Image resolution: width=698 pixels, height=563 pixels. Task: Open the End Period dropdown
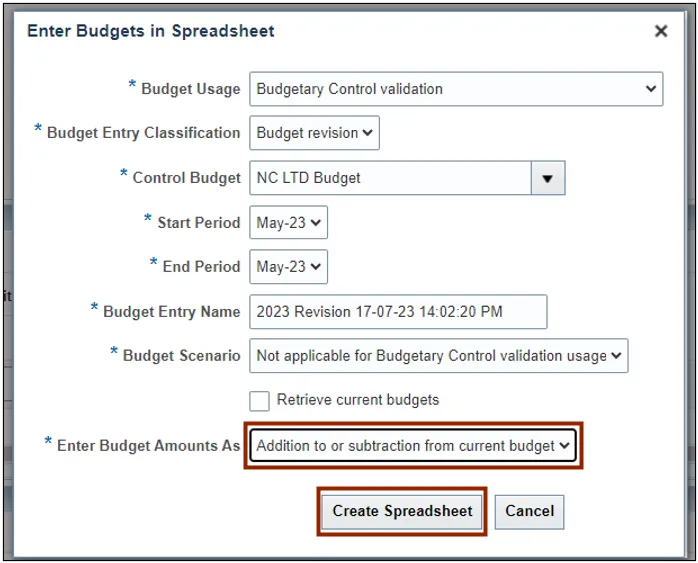pyautogui.click(x=288, y=267)
